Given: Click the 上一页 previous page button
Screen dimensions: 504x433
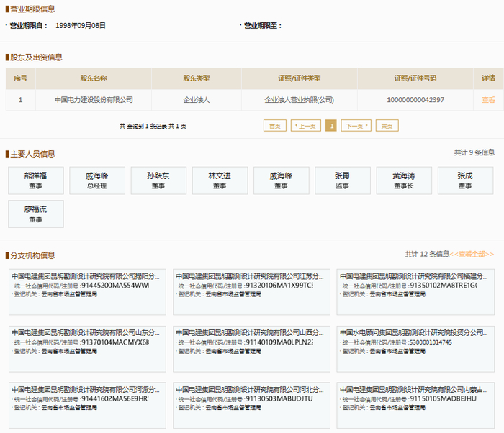Looking at the screenshot, I should [306, 126].
